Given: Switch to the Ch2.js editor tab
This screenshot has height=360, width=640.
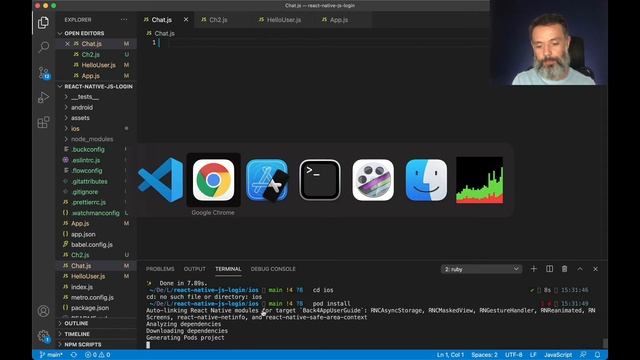Looking at the screenshot, I should (218, 20).
